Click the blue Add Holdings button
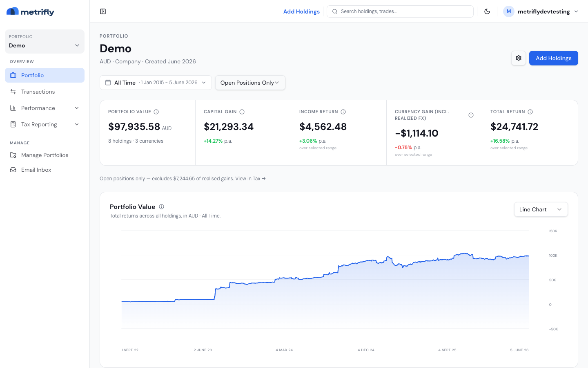The image size is (588, 368). pos(553,58)
